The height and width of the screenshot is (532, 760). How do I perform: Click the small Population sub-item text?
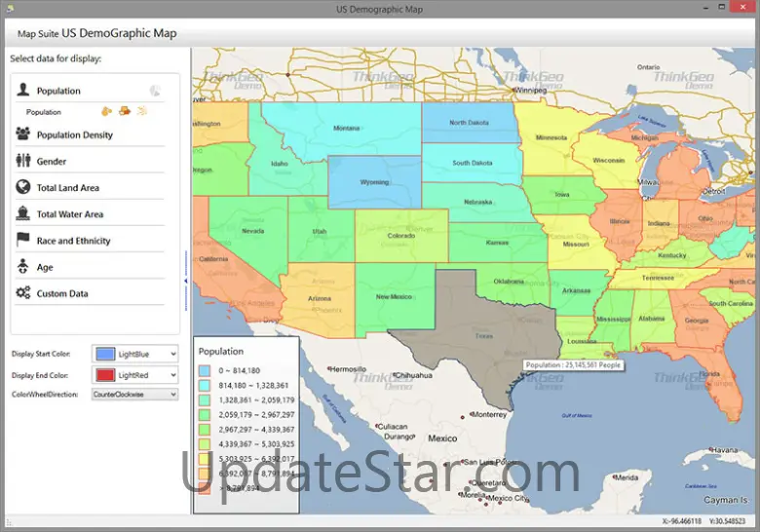pyautogui.click(x=44, y=112)
